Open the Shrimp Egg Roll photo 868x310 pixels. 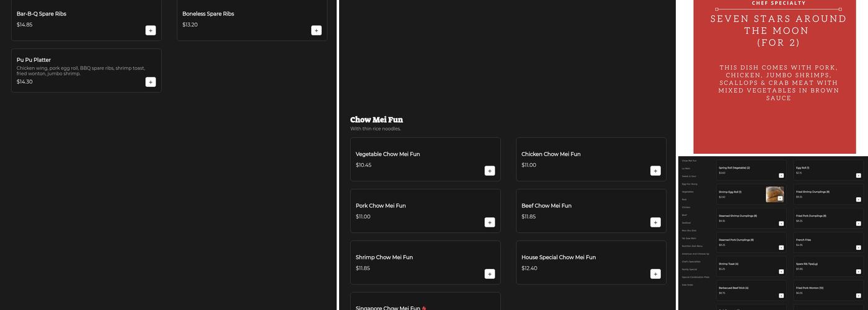click(774, 194)
